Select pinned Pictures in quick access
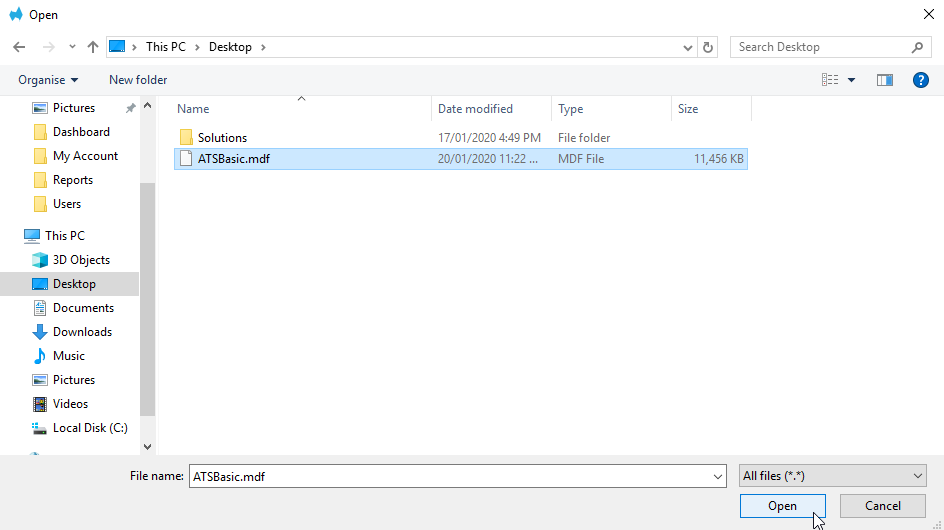944x530 pixels. [x=73, y=108]
